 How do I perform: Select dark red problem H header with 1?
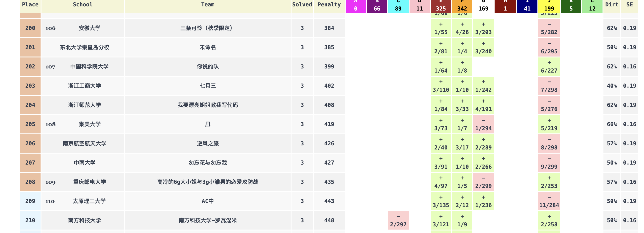[x=505, y=6]
